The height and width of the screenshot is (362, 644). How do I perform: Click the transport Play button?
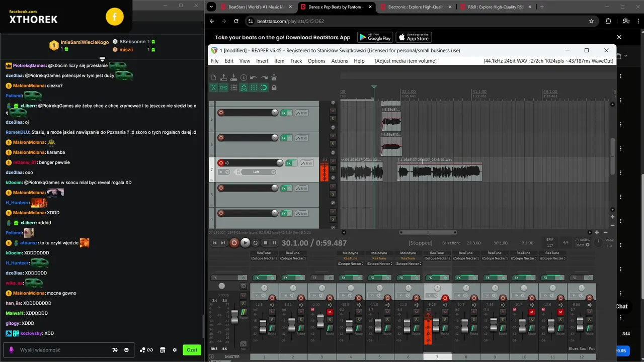click(245, 243)
